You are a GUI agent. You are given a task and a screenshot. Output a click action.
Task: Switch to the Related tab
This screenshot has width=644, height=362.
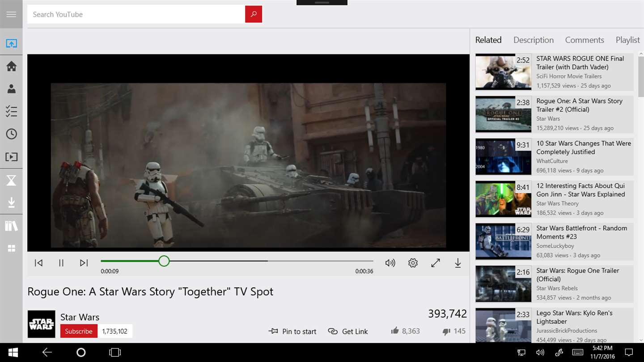pos(488,40)
